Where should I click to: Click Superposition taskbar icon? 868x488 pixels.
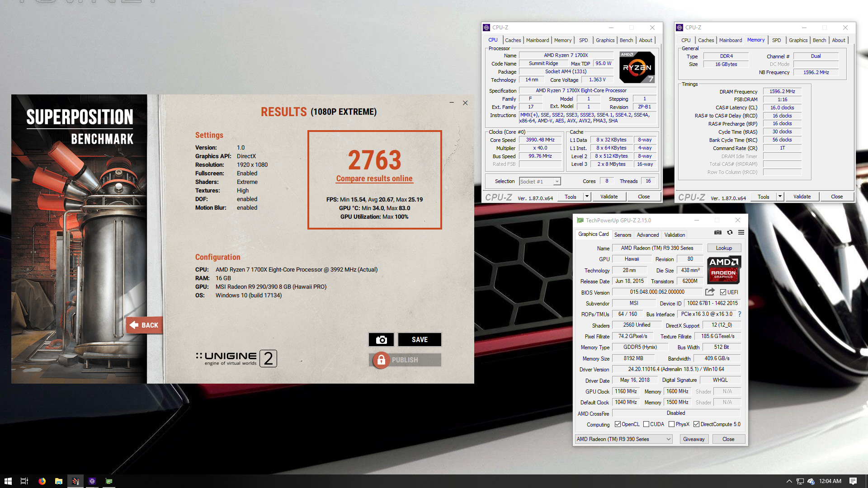click(x=75, y=481)
